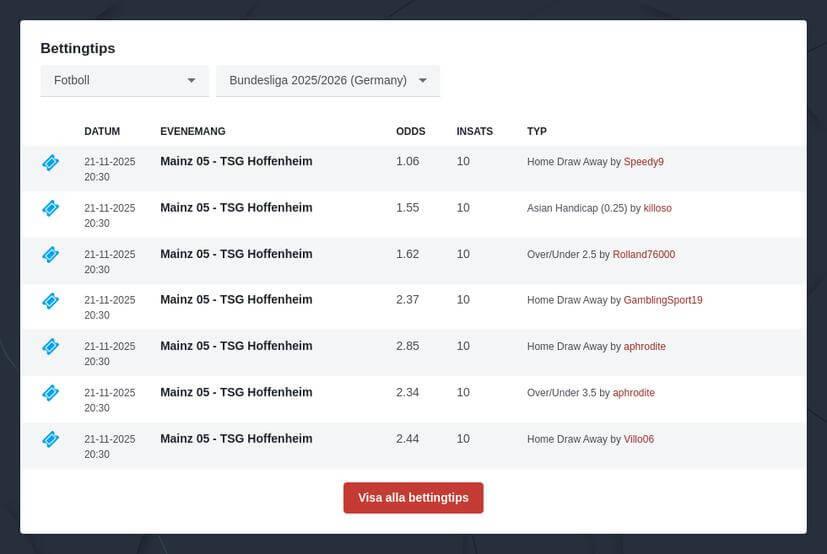Image resolution: width=827 pixels, height=554 pixels.
Task: Click the ticket icon in the Rolland76000 row
Action: [50, 254]
